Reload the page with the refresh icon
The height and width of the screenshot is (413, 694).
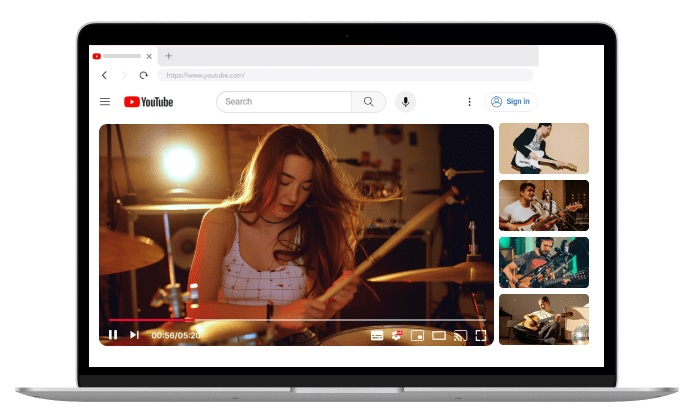tap(144, 75)
